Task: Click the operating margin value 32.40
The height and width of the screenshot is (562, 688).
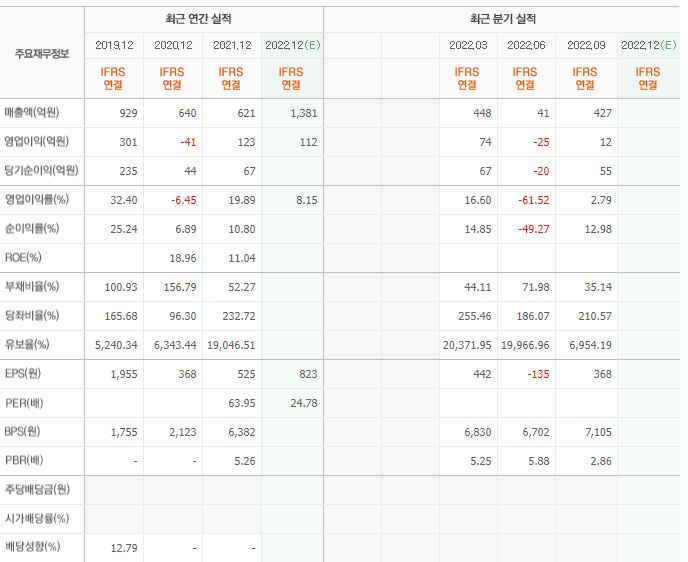Action: click(x=124, y=200)
